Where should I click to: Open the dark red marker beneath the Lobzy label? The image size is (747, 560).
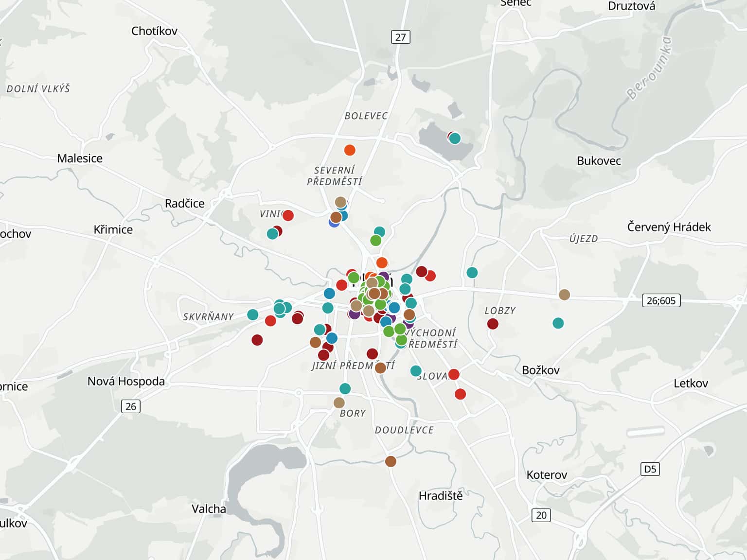(493, 324)
